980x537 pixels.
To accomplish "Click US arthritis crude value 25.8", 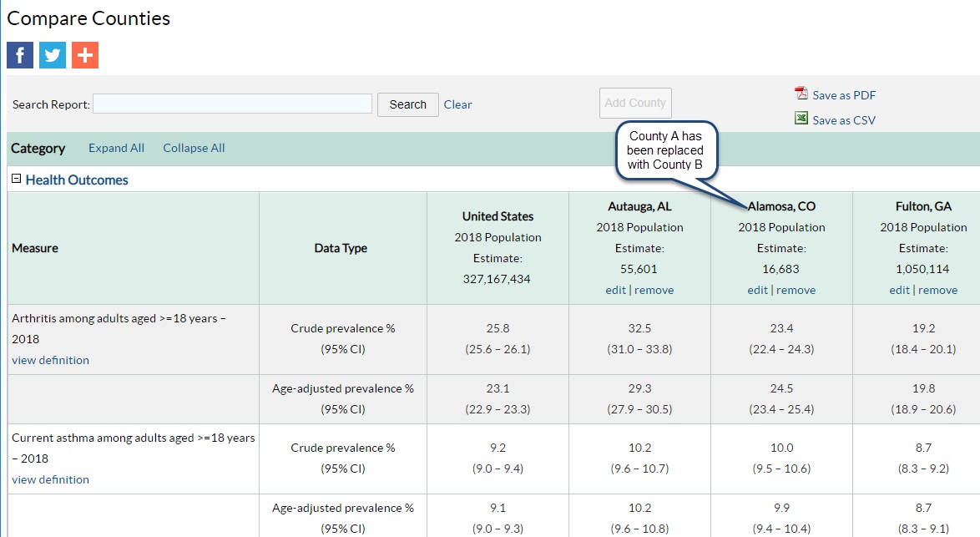I will [498, 328].
